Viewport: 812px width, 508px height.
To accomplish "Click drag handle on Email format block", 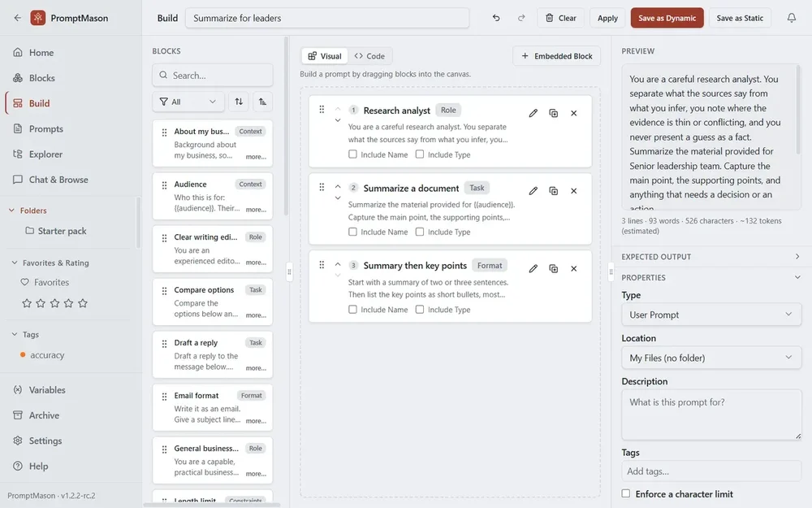I will pos(164,397).
